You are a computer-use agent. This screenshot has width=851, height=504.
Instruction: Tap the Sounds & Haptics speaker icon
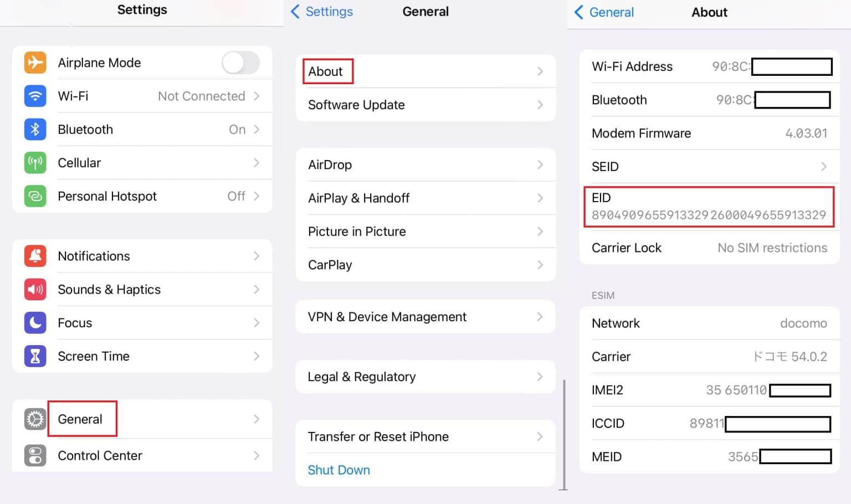[35, 289]
